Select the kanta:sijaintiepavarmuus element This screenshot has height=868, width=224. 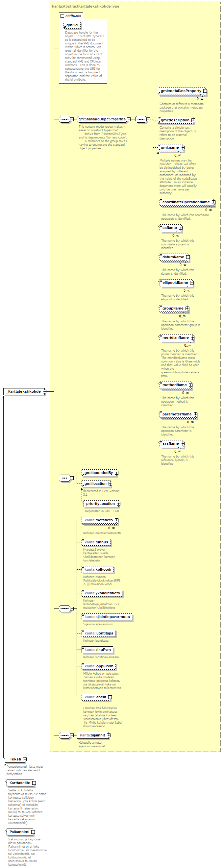(107, 617)
